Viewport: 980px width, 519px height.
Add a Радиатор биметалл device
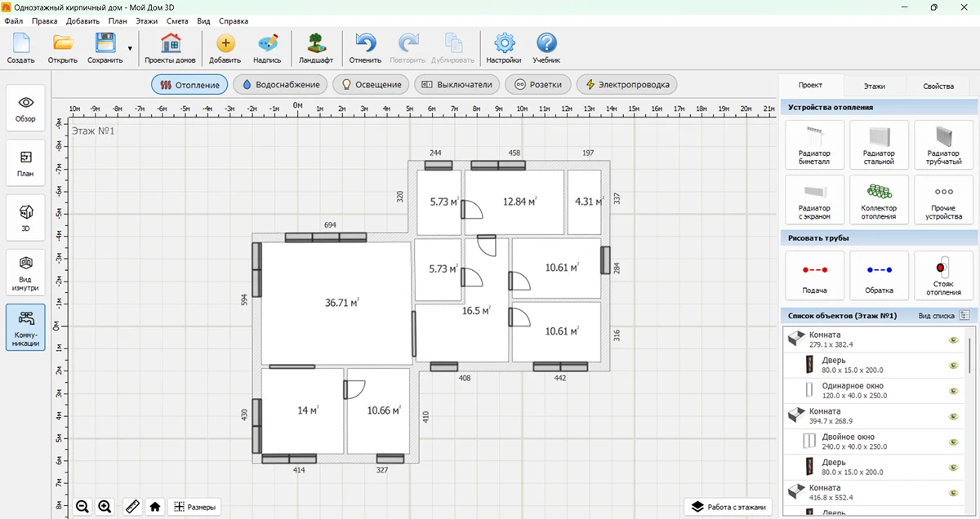814,144
